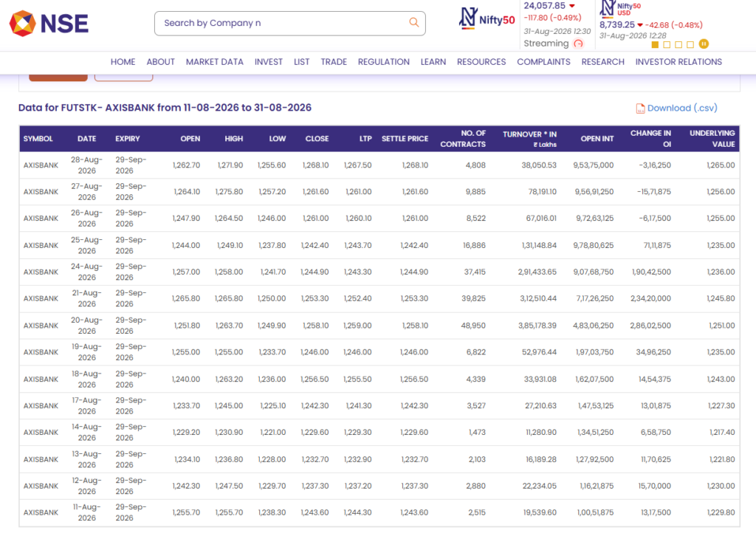This screenshot has width=756, height=536.
Task: Download the data as .csv
Action: click(x=681, y=108)
